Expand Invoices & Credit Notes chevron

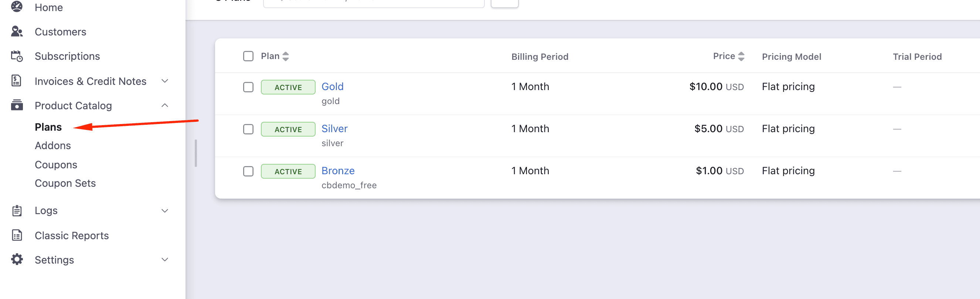165,81
